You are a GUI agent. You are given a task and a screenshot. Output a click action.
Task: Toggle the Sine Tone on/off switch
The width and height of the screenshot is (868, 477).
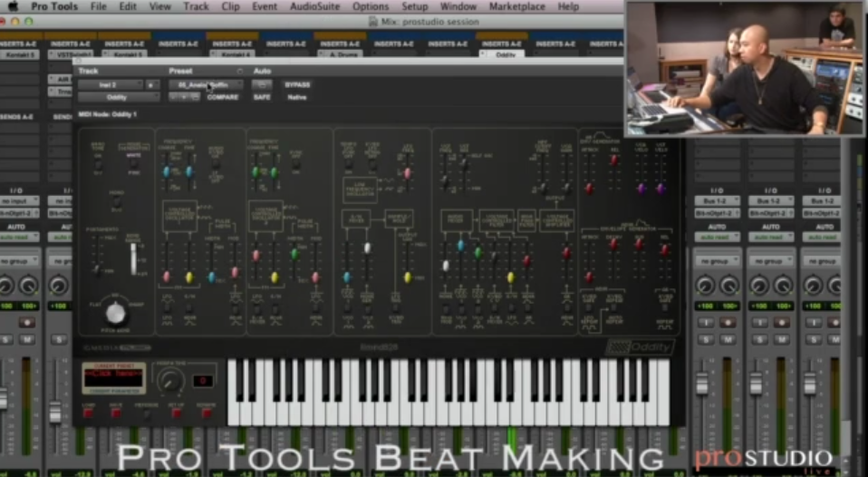click(x=98, y=164)
